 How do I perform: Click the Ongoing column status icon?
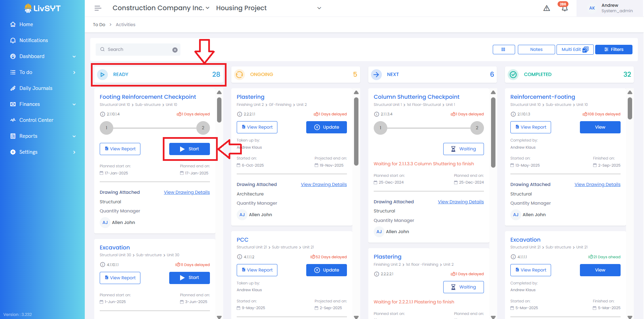[x=239, y=75]
